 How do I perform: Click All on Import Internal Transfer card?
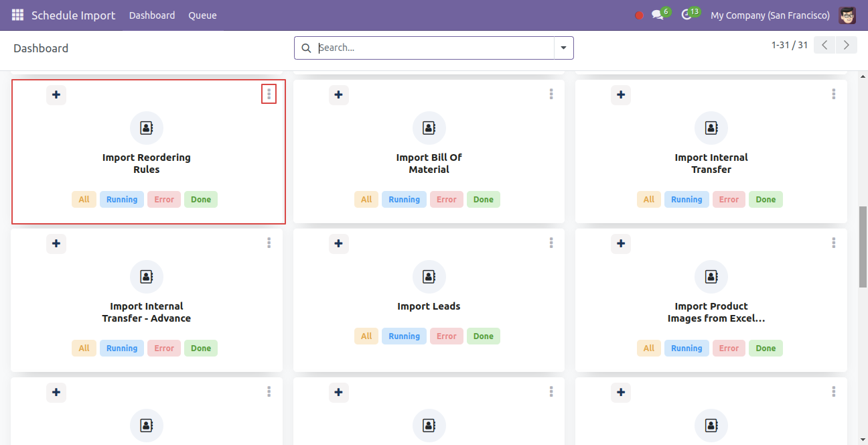(x=649, y=200)
